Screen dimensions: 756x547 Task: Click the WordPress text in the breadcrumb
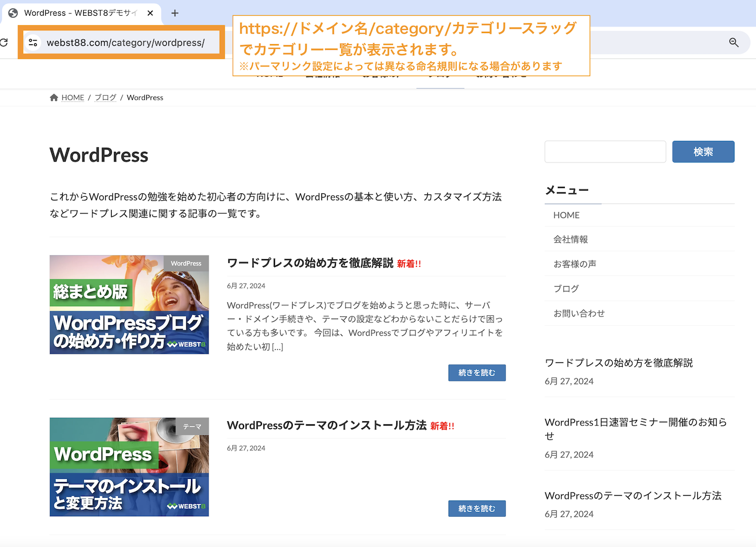pos(145,98)
